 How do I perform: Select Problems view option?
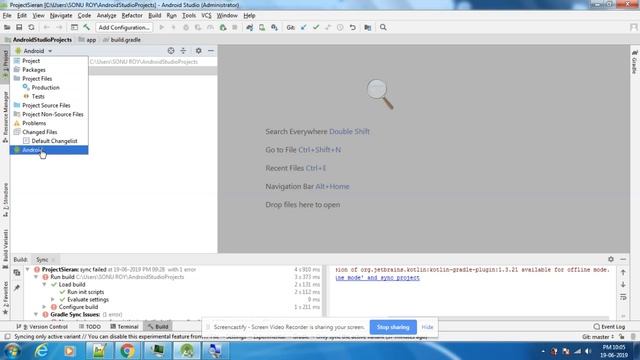pos(49,123)
